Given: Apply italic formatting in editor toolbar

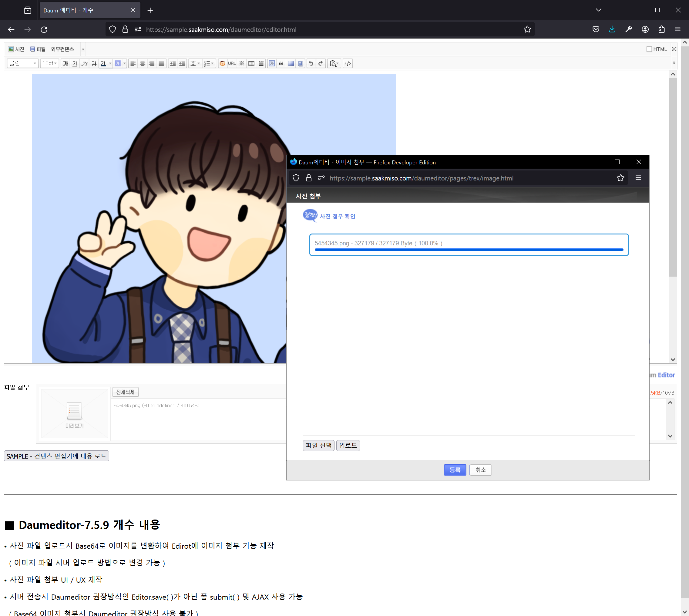Looking at the screenshot, I should (84, 63).
